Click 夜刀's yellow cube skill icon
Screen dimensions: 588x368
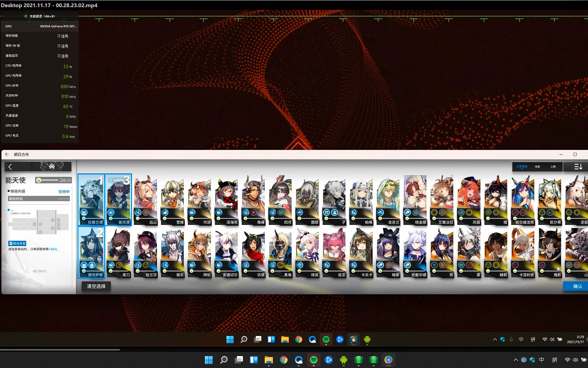tap(119, 265)
